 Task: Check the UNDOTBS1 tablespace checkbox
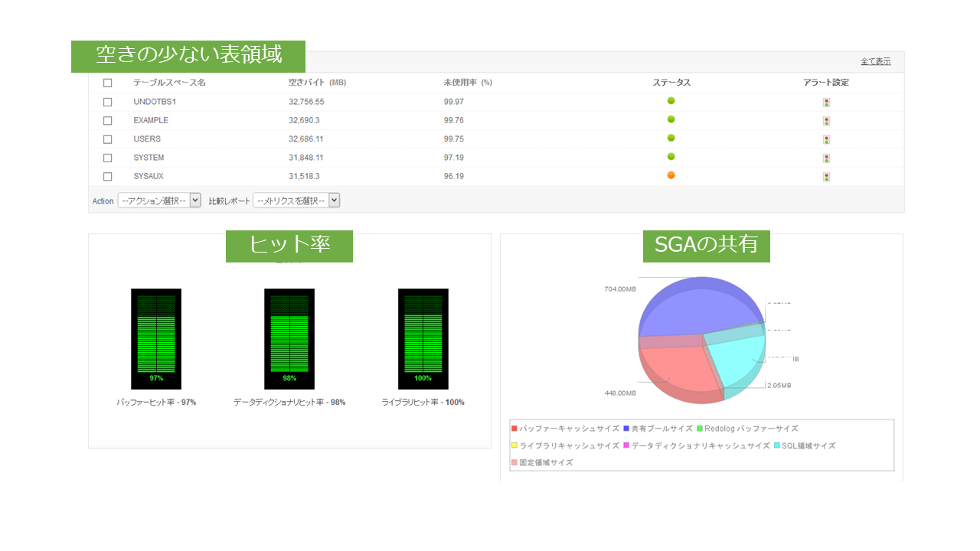108,102
